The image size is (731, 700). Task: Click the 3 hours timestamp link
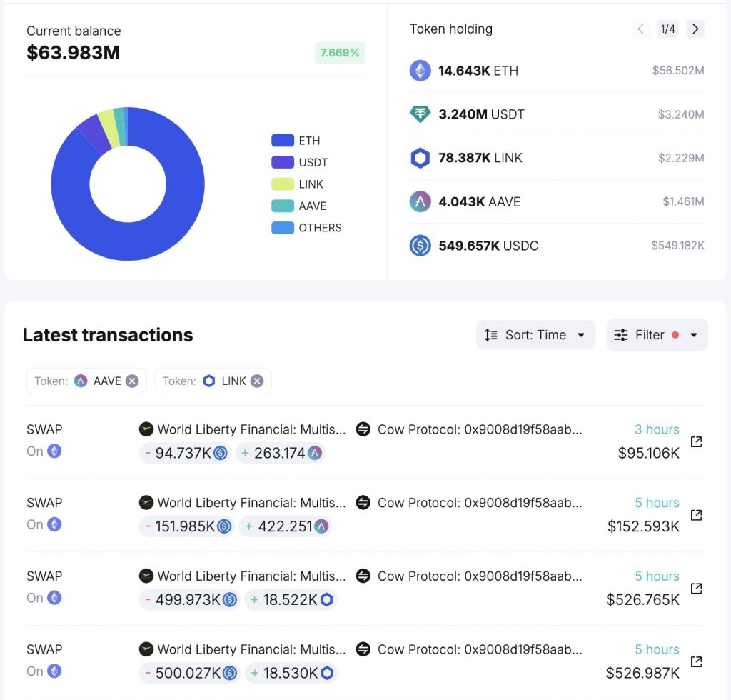pos(656,429)
